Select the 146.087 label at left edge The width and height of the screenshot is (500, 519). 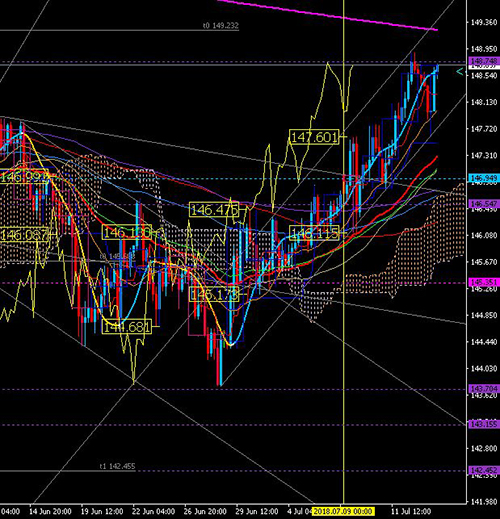click(x=24, y=235)
